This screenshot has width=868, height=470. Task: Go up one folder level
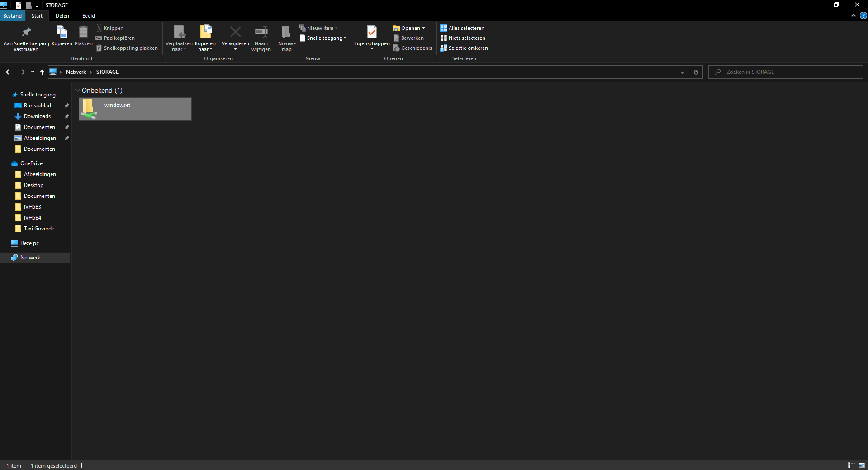tap(42, 72)
